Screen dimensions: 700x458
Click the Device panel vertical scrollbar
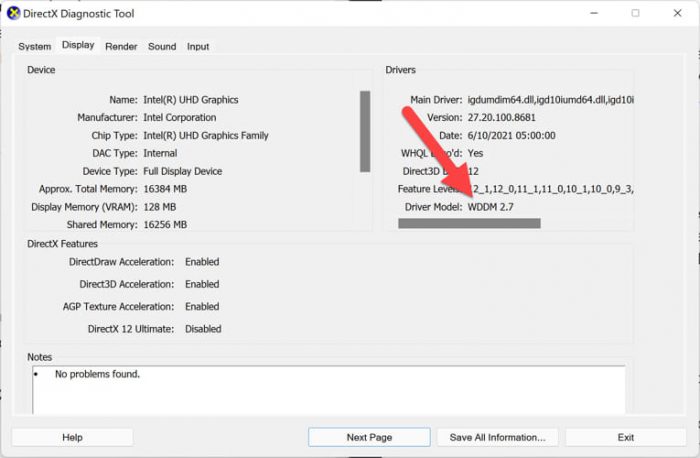click(x=365, y=131)
